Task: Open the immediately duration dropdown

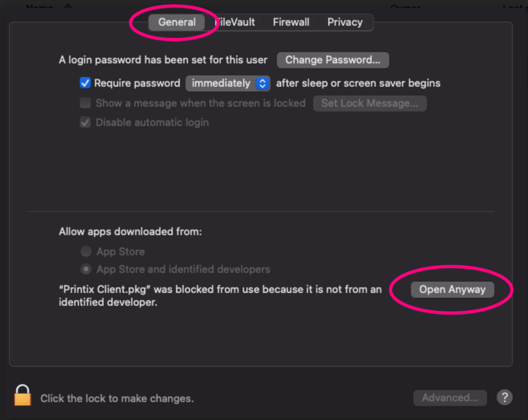Action: [x=227, y=83]
